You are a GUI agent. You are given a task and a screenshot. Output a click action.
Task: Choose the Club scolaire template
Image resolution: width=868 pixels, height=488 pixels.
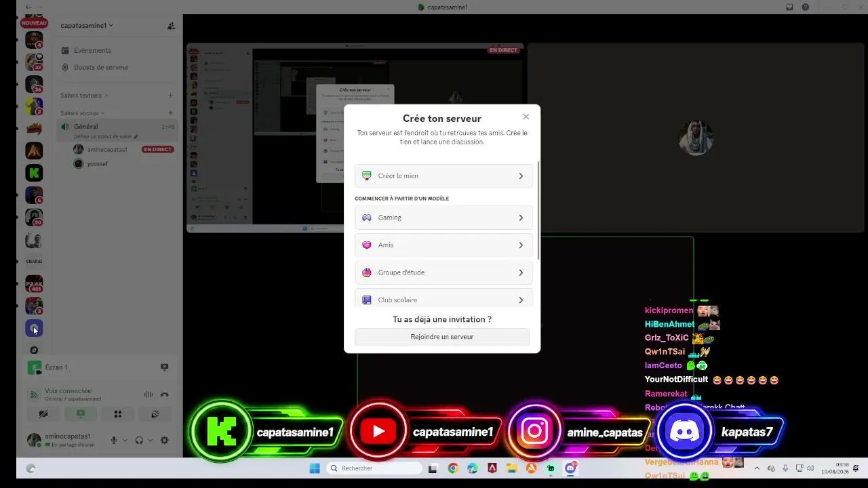click(x=443, y=300)
